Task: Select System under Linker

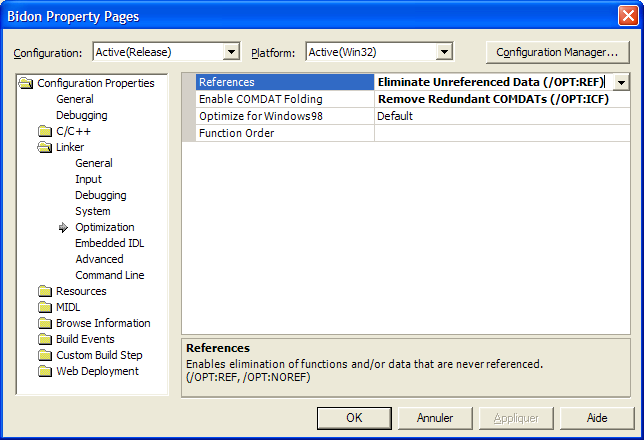Action: click(x=93, y=212)
